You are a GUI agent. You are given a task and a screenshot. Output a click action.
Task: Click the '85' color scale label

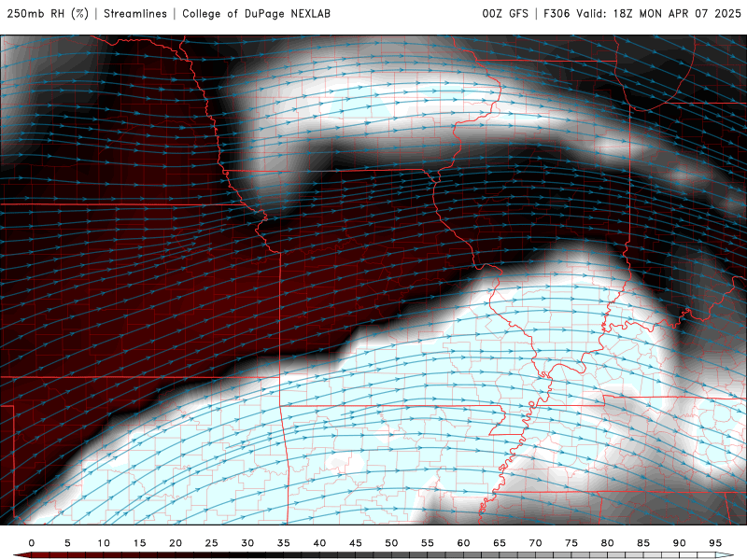point(643,543)
